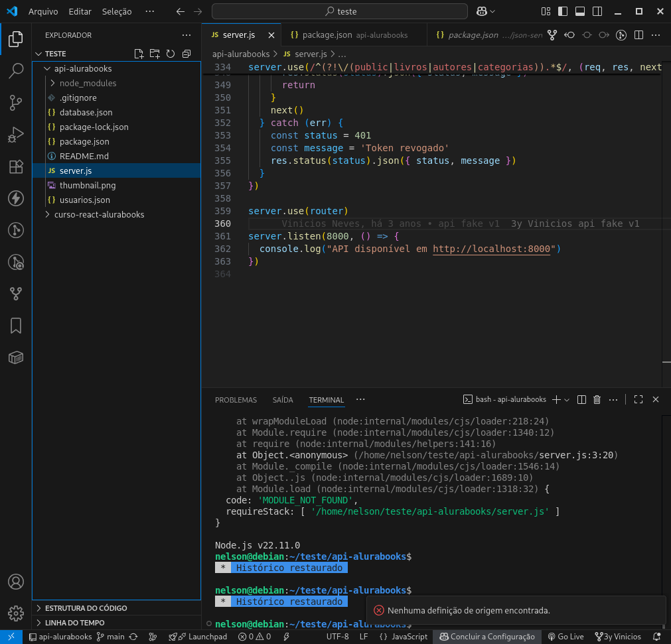Collapse the api-alurabooks folder
The height and width of the screenshot is (644, 671).
(x=47, y=68)
